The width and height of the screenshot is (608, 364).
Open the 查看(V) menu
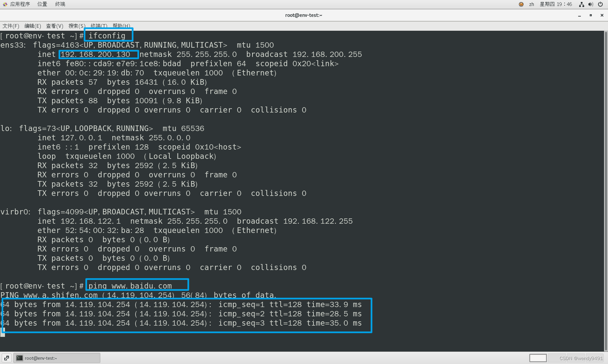tap(54, 26)
